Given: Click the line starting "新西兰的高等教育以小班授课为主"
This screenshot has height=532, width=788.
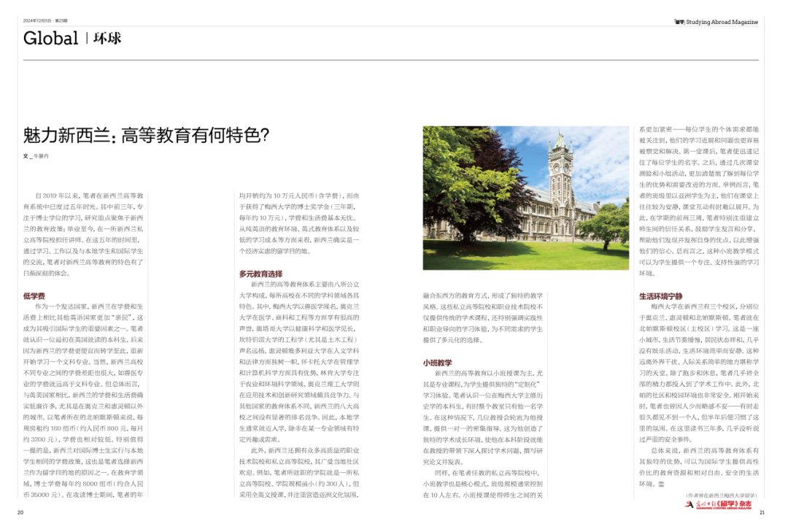Looking at the screenshot, I should point(488,373).
